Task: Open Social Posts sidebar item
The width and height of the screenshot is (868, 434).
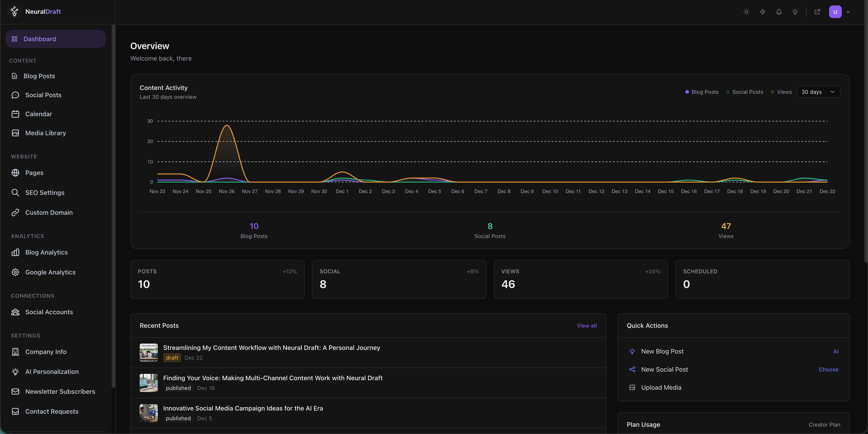Action: [x=56, y=95]
